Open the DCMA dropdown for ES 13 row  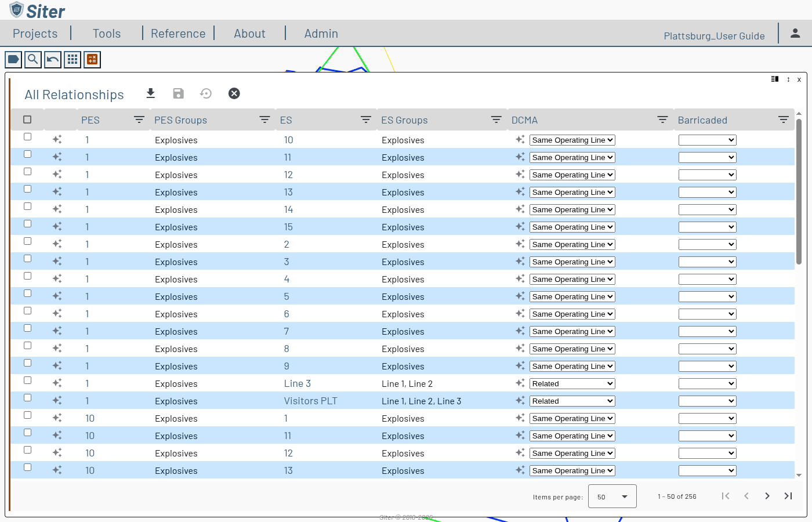point(572,192)
